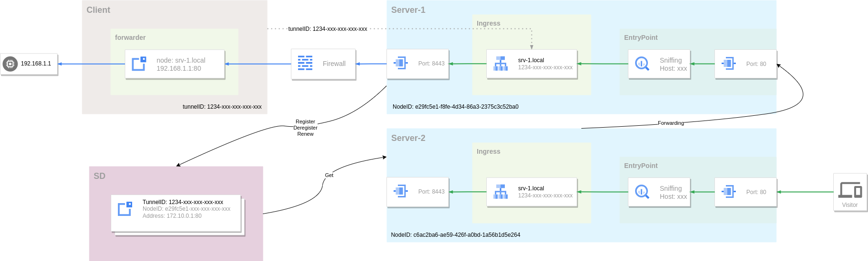Image resolution: width=868 pixels, height=261 pixels.
Task: Click Server-2 Sniffing magnifier icon
Action: tap(642, 192)
